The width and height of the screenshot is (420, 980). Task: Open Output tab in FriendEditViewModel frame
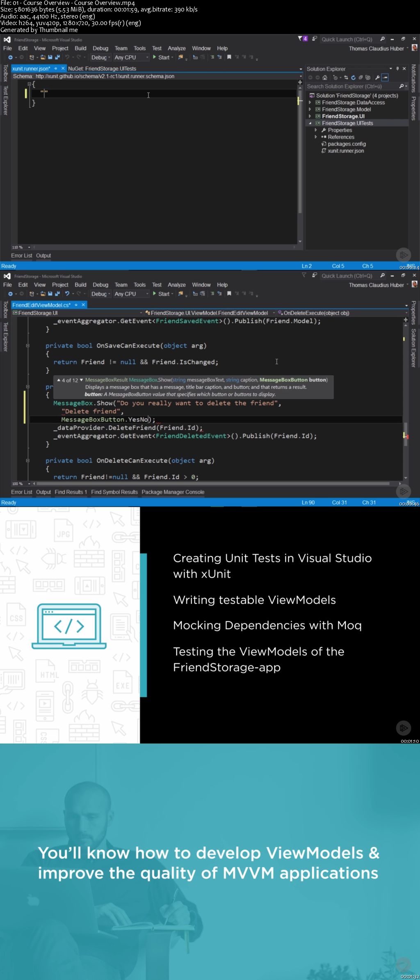(x=43, y=492)
